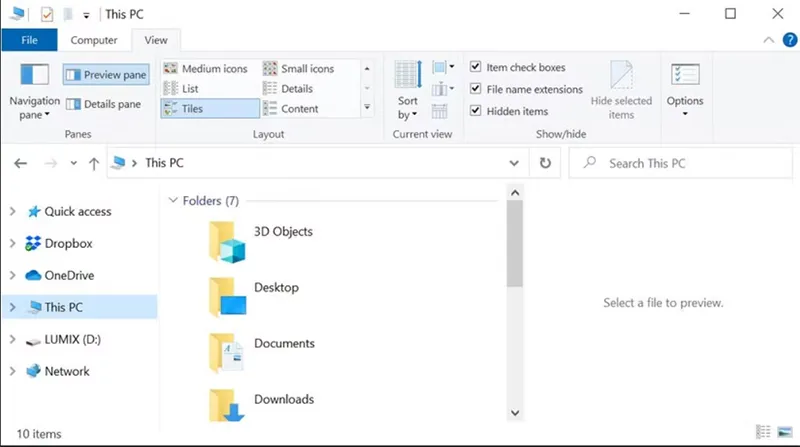Select the Small icons layout

coord(298,68)
